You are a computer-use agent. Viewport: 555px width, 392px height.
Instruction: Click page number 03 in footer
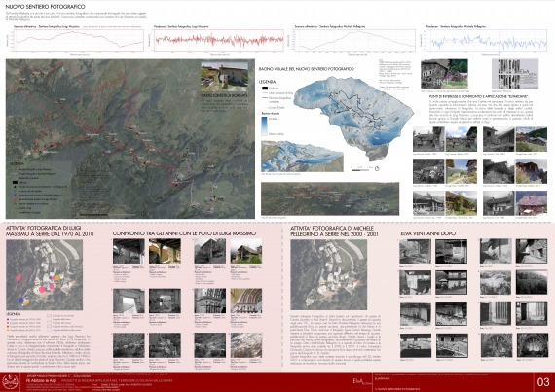543,382
